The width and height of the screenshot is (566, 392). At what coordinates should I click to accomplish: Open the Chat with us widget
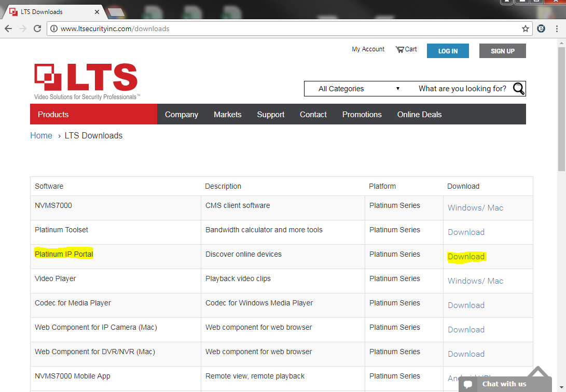pos(498,384)
